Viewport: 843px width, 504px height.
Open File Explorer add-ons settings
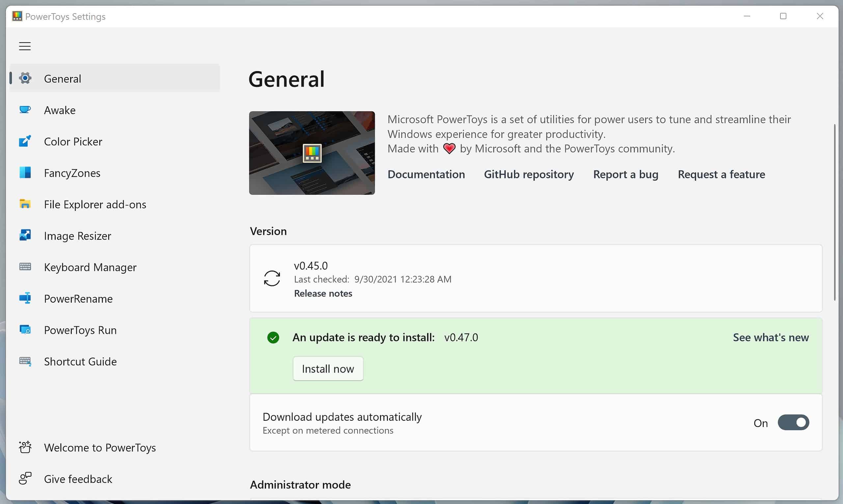tap(95, 204)
